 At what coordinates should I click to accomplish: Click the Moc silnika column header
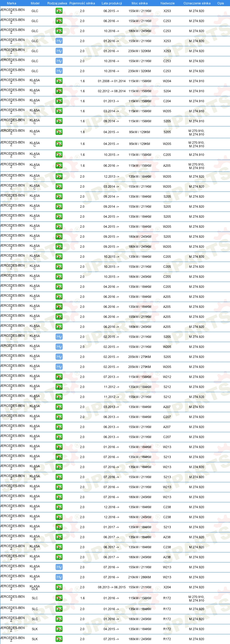click(x=140, y=3)
